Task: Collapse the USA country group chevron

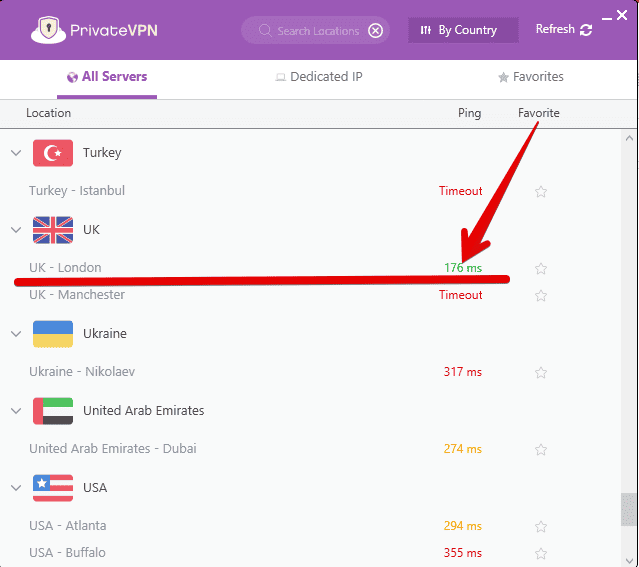Action: pyautogui.click(x=16, y=488)
